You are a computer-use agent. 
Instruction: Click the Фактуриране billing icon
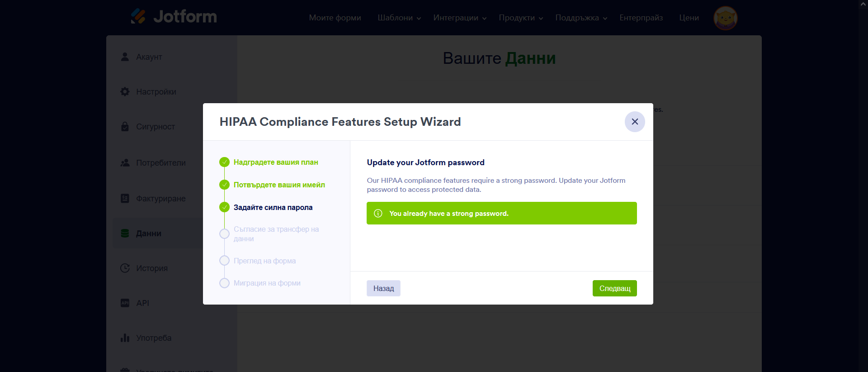[125, 198]
